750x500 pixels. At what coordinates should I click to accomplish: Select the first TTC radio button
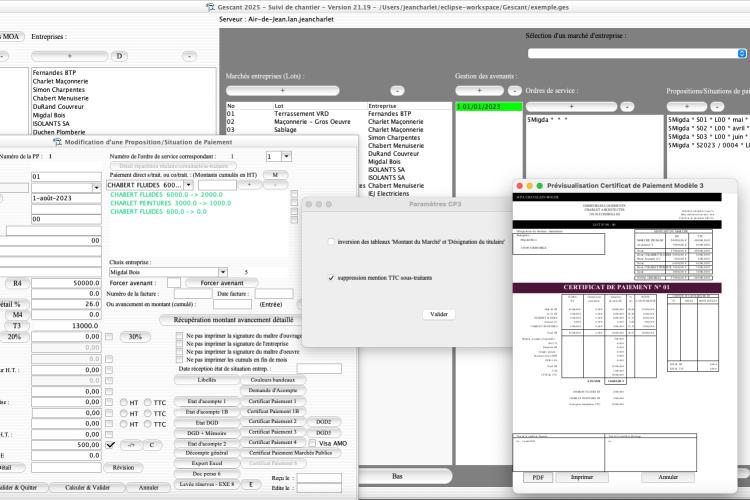coord(148,402)
